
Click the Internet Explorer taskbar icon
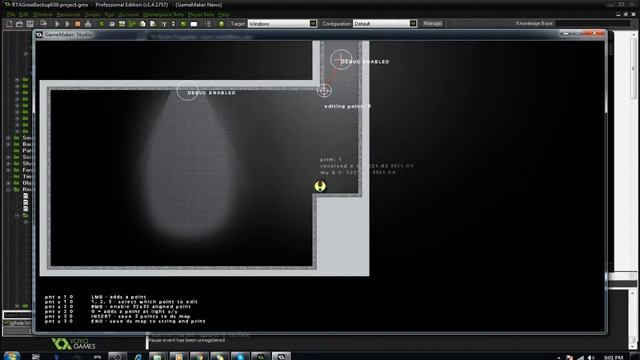(x=138, y=357)
